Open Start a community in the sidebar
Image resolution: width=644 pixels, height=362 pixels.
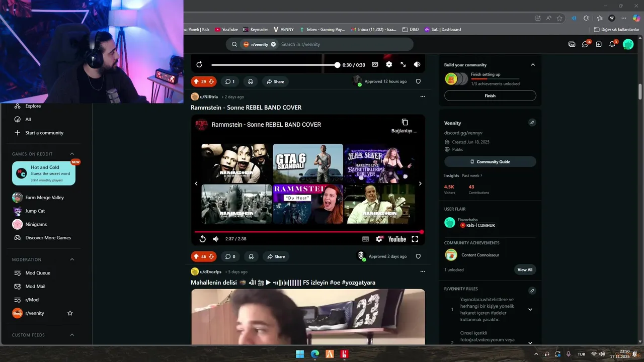[x=44, y=133]
